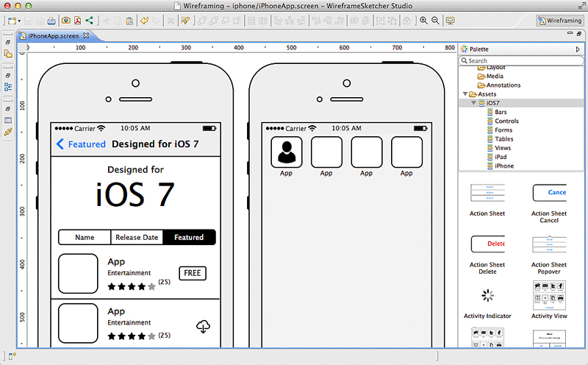This screenshot has width=588, height=365.
Task: Click the print icon in toolbar
Action: point(51,21)
